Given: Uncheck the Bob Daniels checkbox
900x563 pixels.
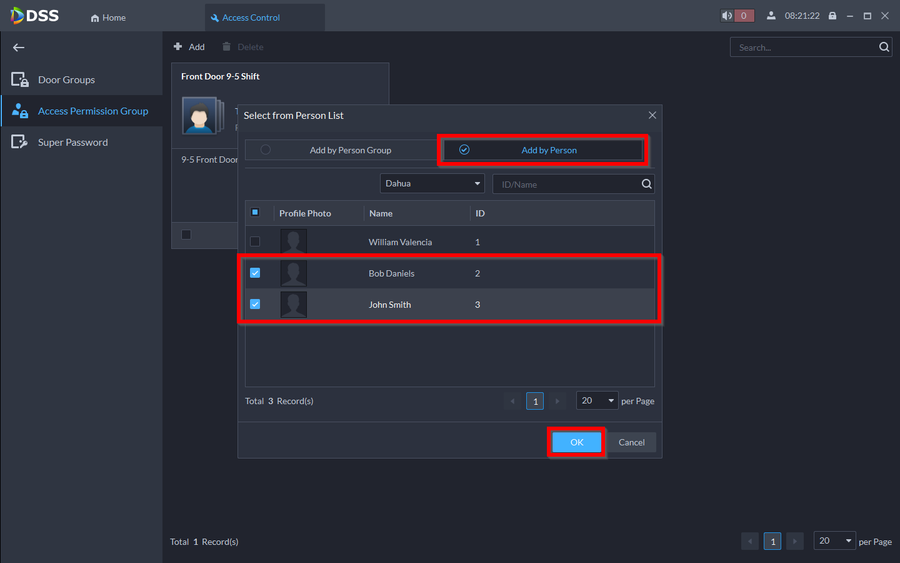Looking at the screenshot, I should click(x=255, y=273).
